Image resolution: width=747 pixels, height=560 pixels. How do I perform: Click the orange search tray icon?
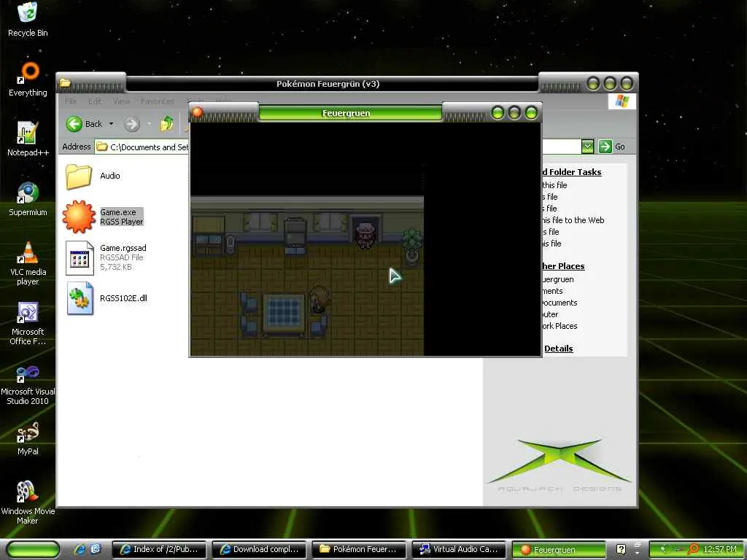click(694, 550)
